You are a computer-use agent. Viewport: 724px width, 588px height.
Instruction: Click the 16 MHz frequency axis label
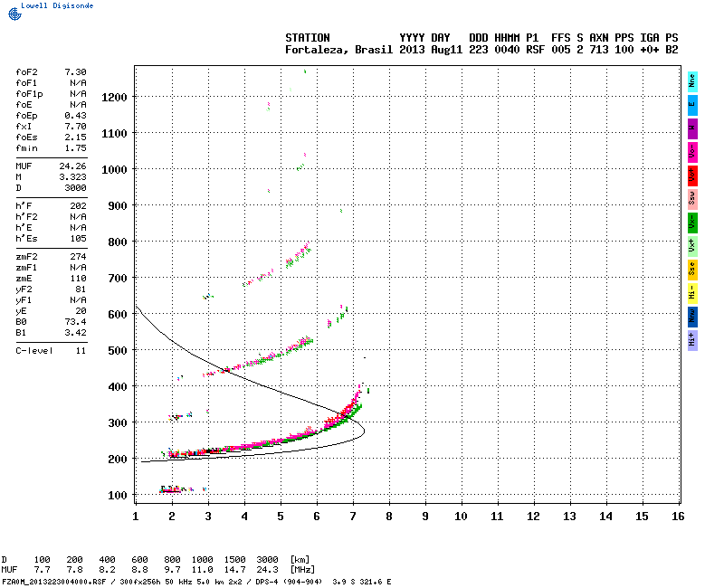pyautogui.click(x=678, y=517)
